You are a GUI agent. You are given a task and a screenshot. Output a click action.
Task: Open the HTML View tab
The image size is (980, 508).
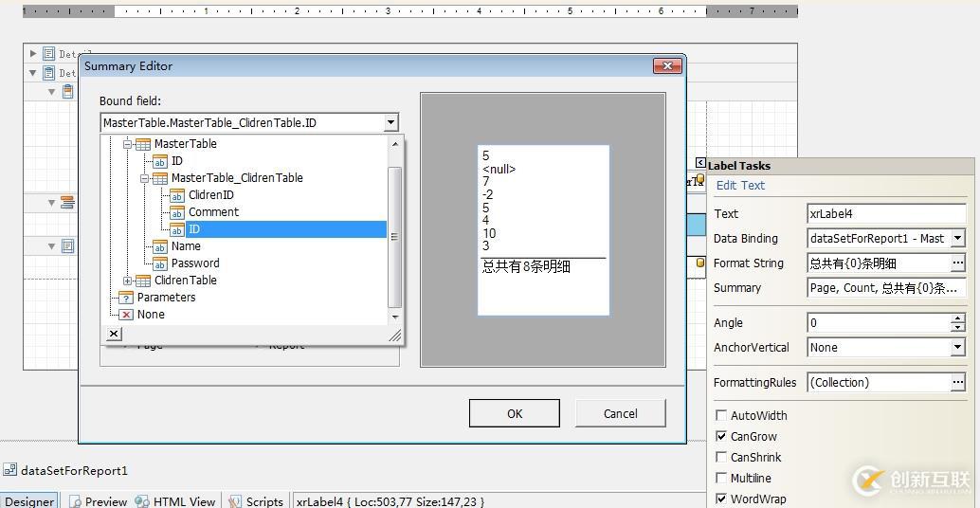[176, 501]
